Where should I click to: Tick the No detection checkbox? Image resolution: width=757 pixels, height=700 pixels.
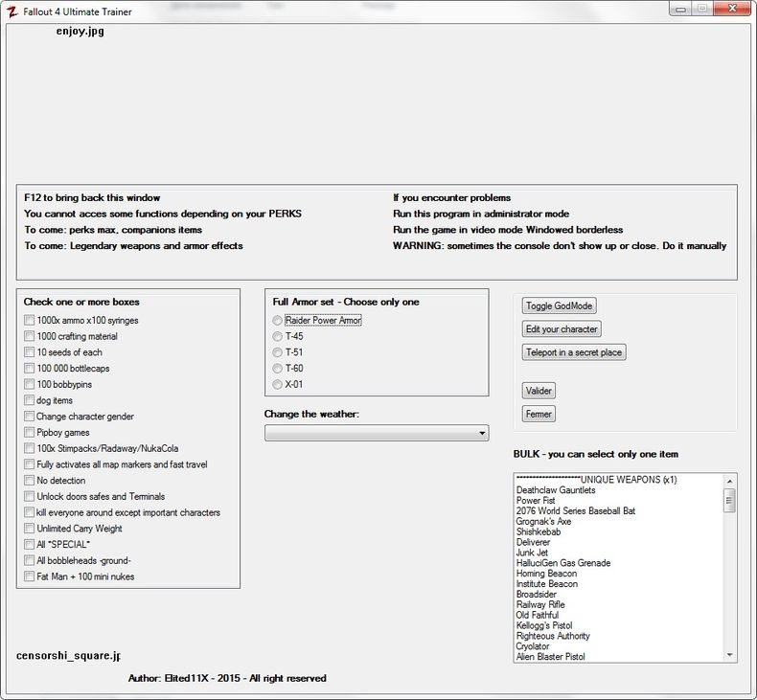[30, 480]
